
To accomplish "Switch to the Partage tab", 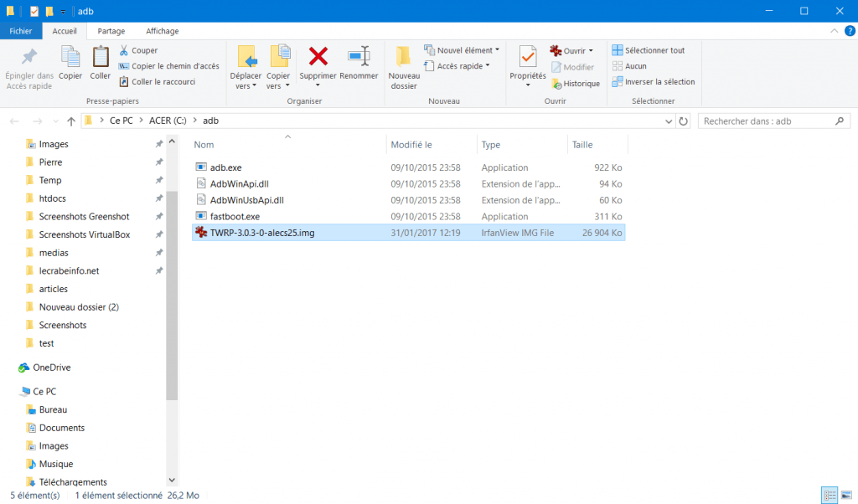I will click(111, 31).
